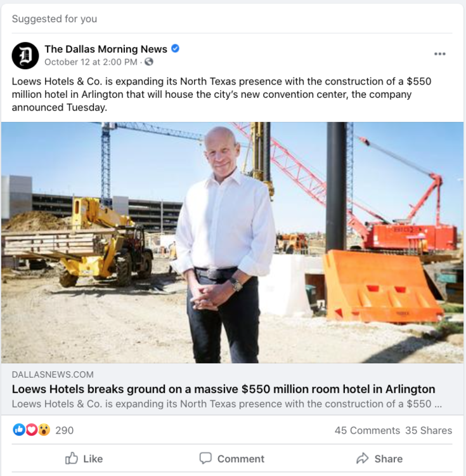Click the Like button label
This screenshot has height=476, width=466.
point(93,459)
